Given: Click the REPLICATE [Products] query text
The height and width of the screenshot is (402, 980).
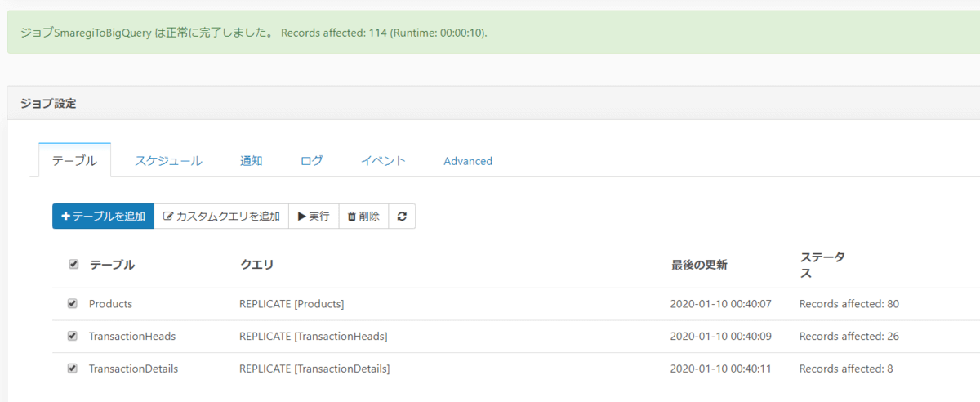Looking at the screenshot, I should click(292, 304).
